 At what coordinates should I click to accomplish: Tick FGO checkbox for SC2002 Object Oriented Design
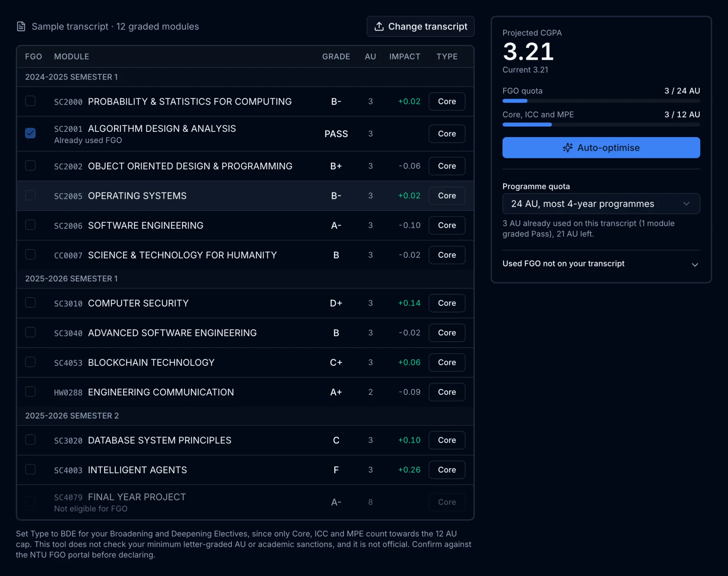(x=30, y=165)
